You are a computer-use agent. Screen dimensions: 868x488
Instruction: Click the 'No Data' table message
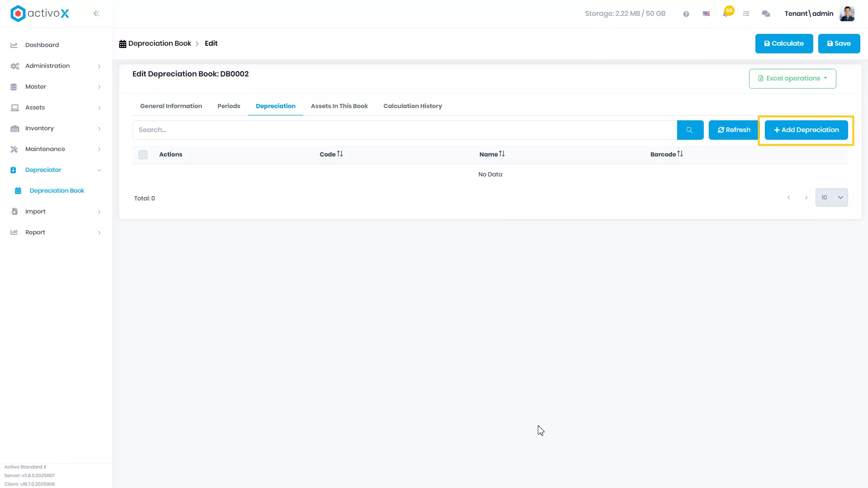pos(490,175)
